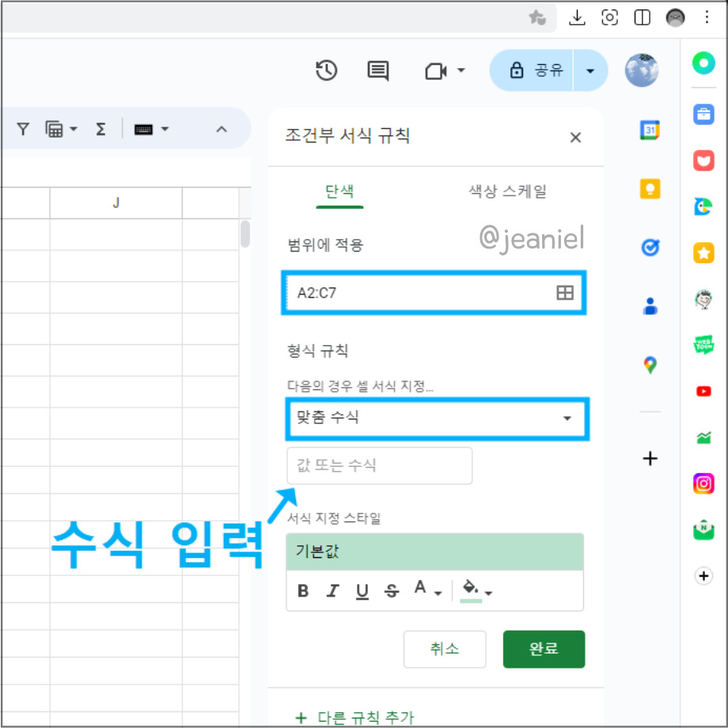Screen dimensions: 728x728
Task: Toggle italic text style
Action: pos(332,590)
